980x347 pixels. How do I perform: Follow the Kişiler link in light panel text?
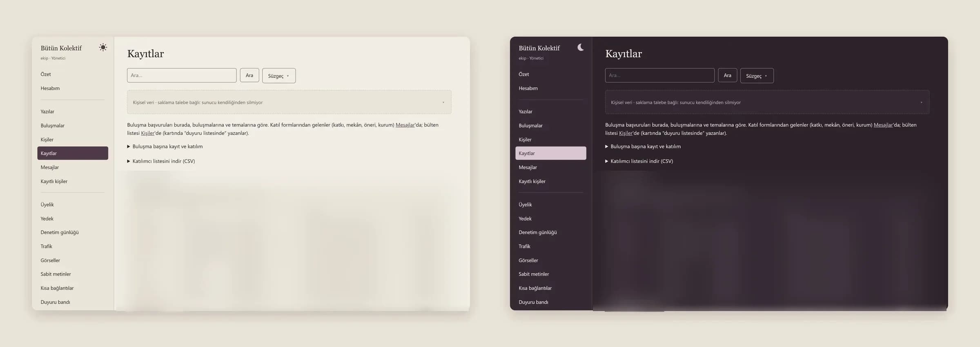click(x=148, y=133)
